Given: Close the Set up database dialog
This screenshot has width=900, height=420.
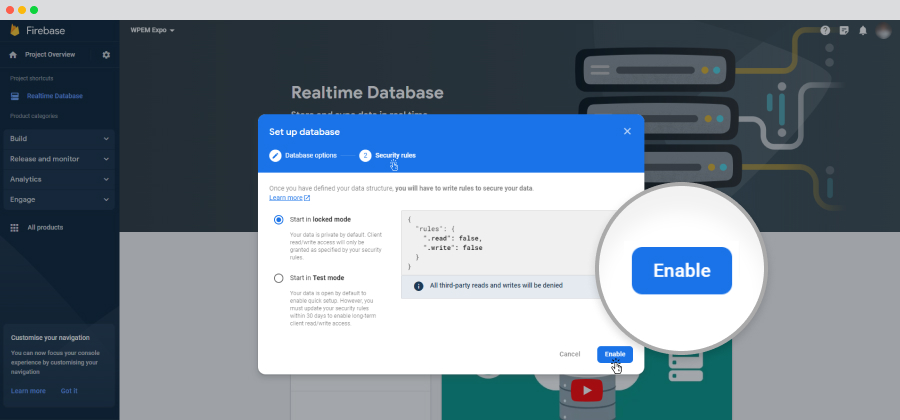Looking at the screenshot, I should (627, 131).
